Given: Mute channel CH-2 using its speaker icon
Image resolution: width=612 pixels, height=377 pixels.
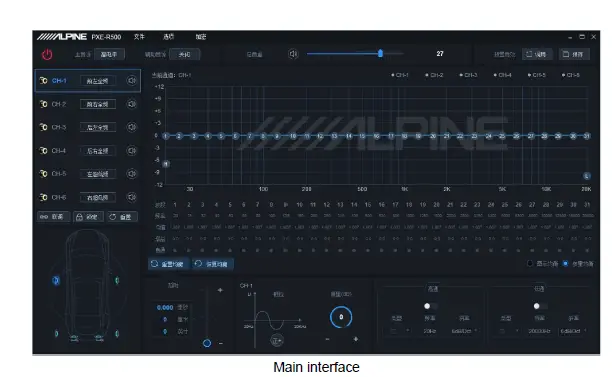Looking at the screenshot, I should coord(132,104).
